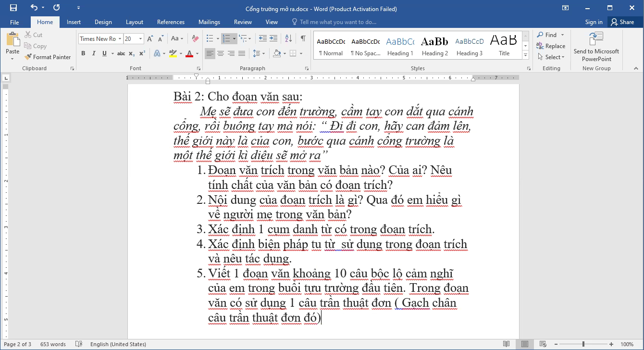The height and width of the screenshot is (350, 644).
Task: Increase font size with Grow Font
Action: (150, 38)
